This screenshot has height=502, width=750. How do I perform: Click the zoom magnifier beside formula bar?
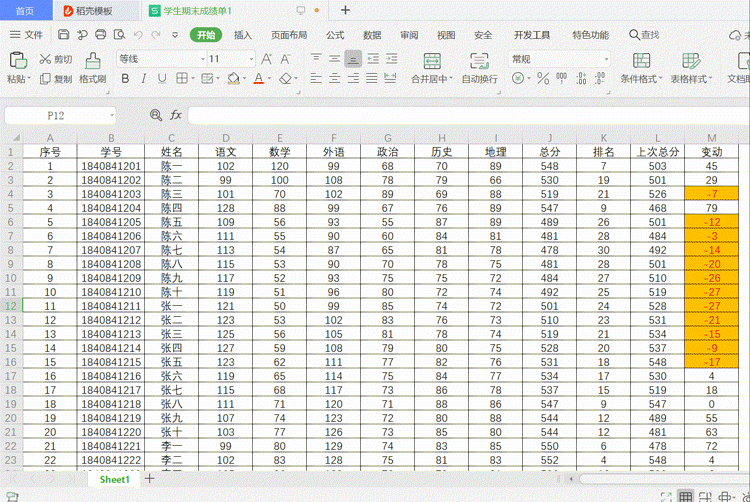155,115
